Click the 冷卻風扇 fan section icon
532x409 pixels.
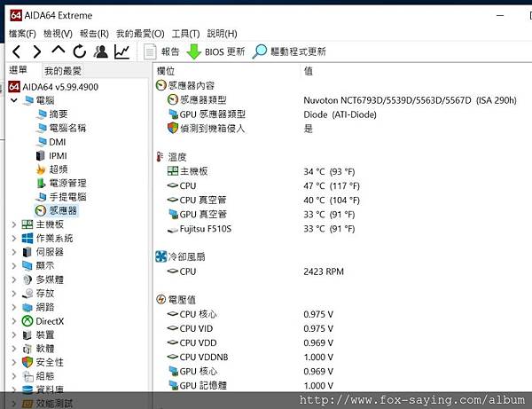[160, 256]
